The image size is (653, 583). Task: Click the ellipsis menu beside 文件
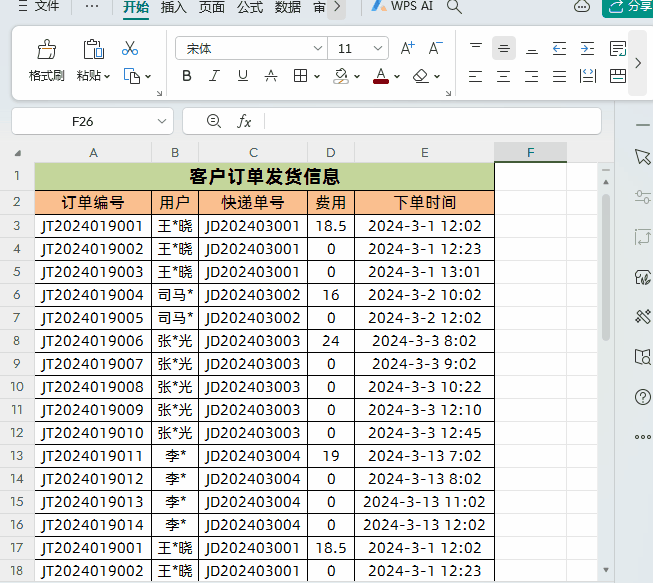92,6
